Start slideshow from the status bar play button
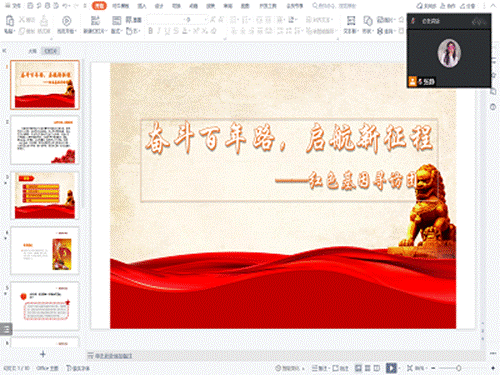 click(x=391, y=368)
